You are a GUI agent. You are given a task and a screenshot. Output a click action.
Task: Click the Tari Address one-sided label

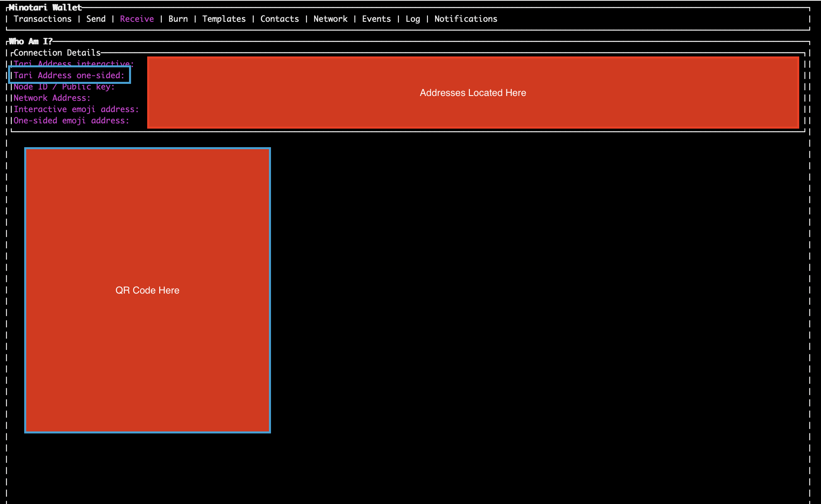[x=69, y=75]
